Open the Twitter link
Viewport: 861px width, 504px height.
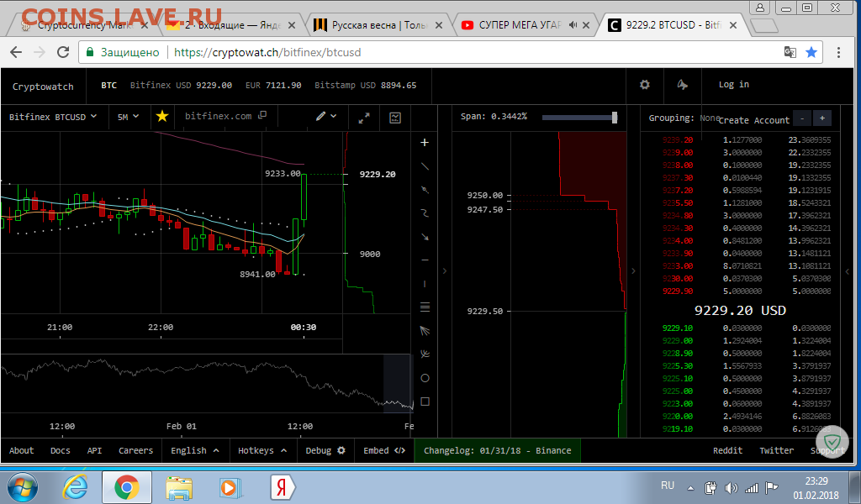[x=776, y=450]
